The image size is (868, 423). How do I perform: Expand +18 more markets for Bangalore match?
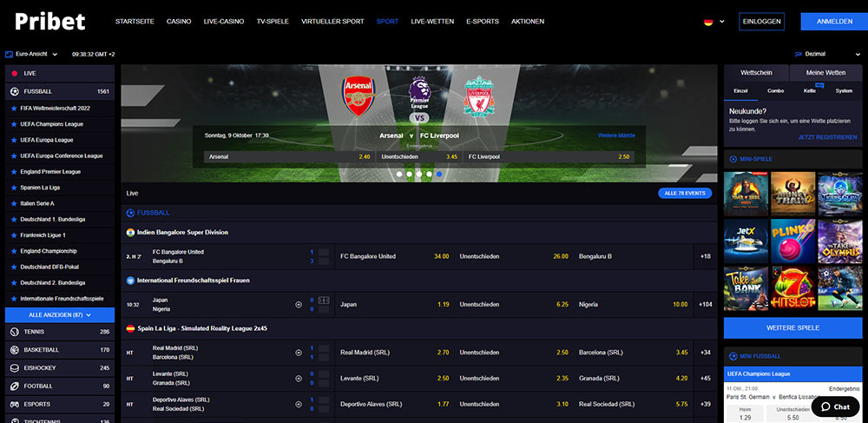click(x=705, y=256)
